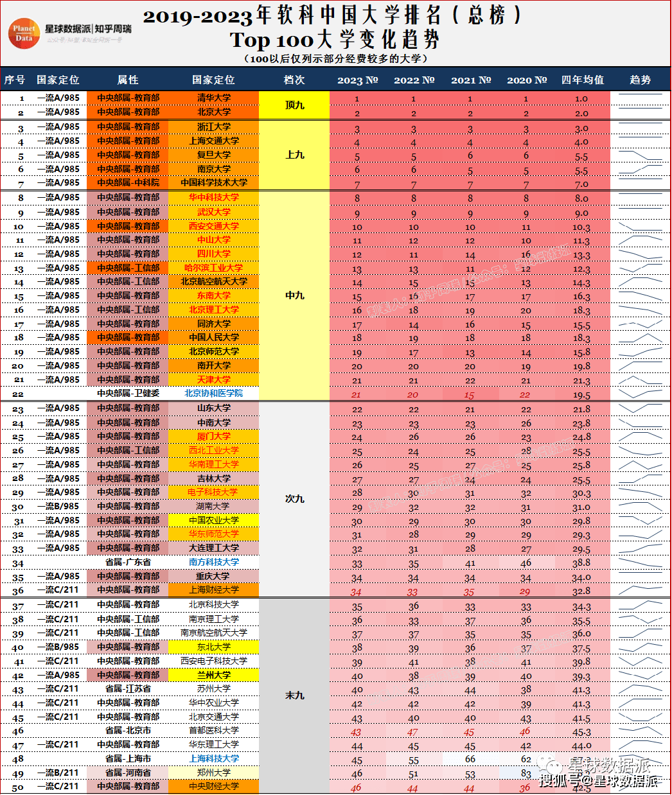
Task: Click the 省属-河南省 attribute cell
Action: click(128, 773)
